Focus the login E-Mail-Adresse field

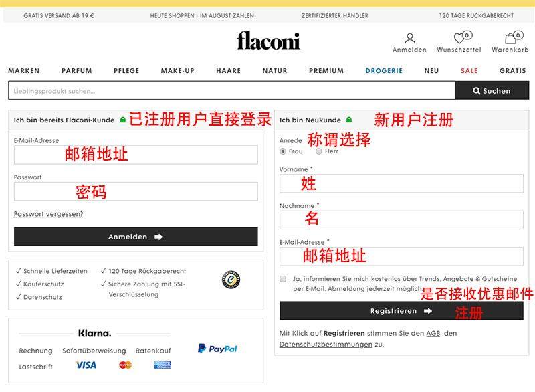[136, 155]
